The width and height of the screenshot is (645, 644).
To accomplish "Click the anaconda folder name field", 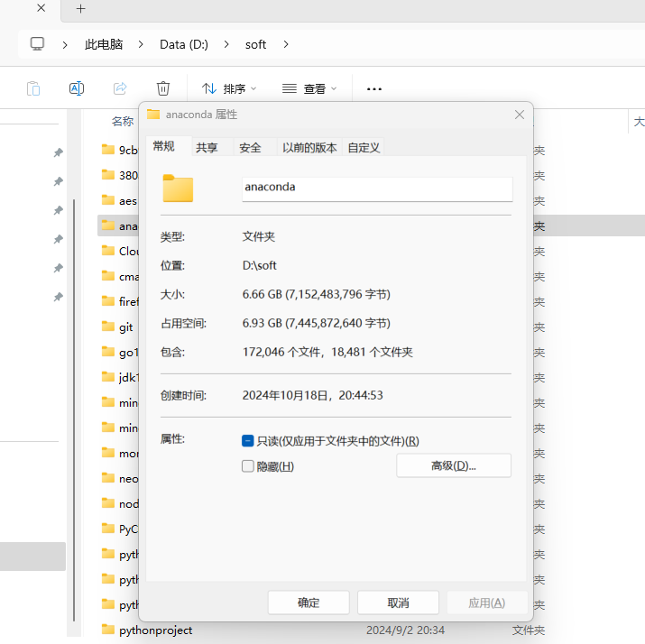I will [377, 189].
